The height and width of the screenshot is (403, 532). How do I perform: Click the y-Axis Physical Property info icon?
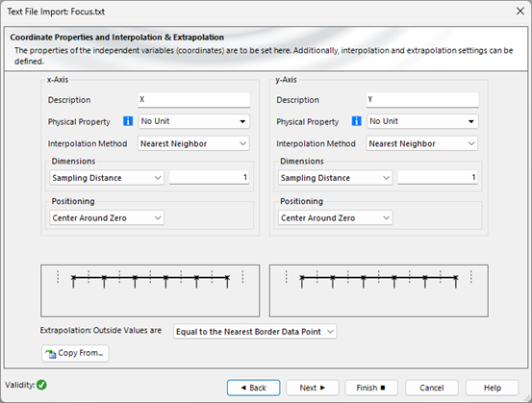[357, 121]
